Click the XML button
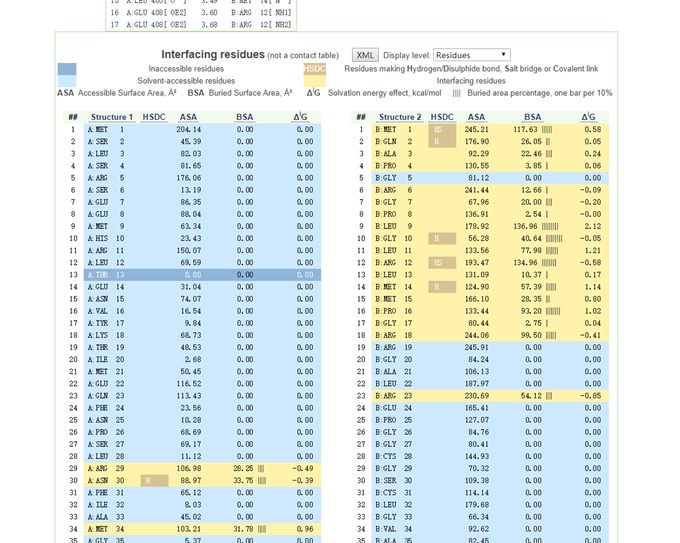The width and height of the screenshot is (680, 543). [x=365, y=55]
